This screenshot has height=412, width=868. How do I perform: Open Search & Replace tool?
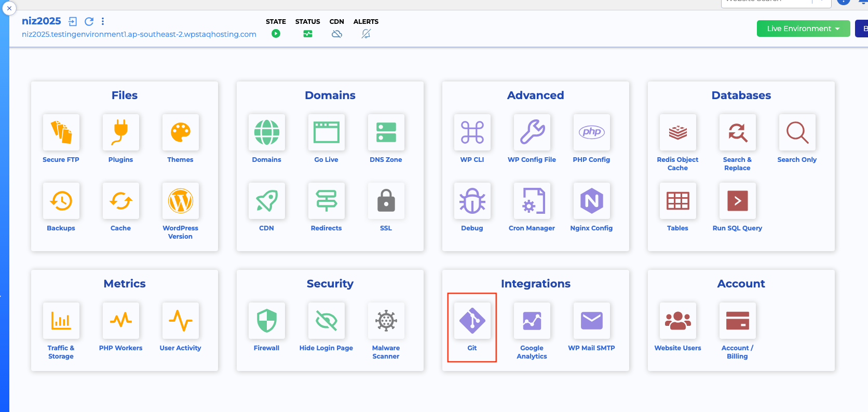pos(738,132)
